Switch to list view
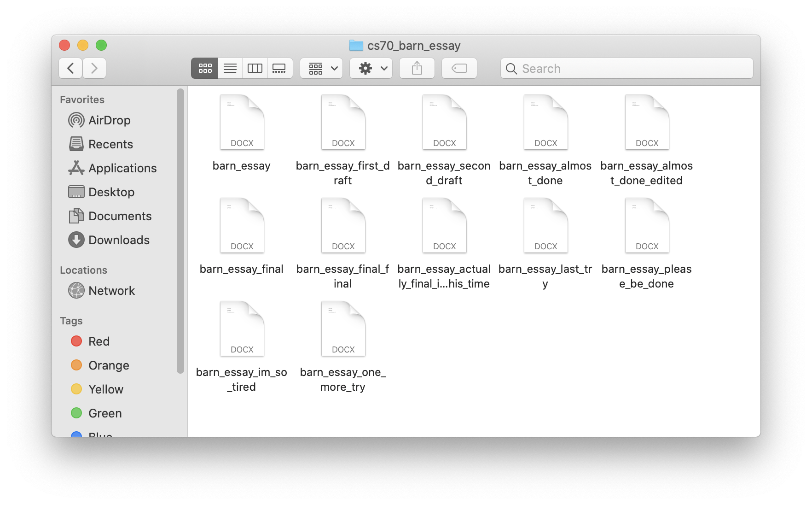 (x=230, y=68)
